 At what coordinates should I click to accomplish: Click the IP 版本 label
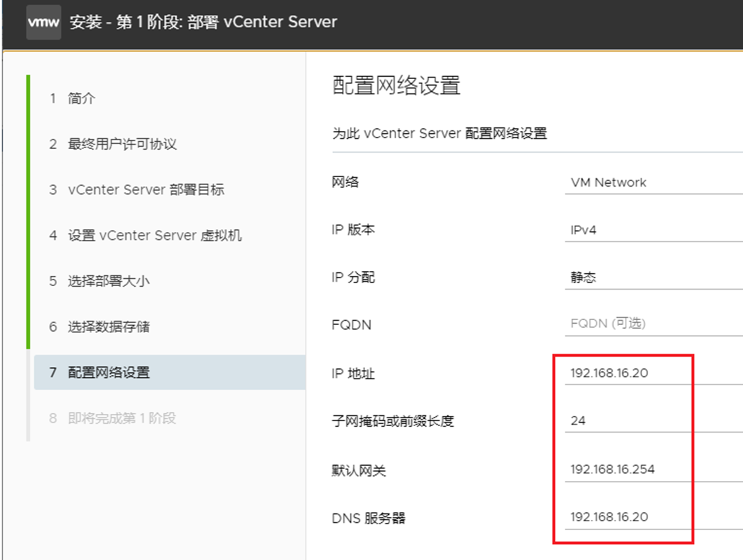[353, 230]
